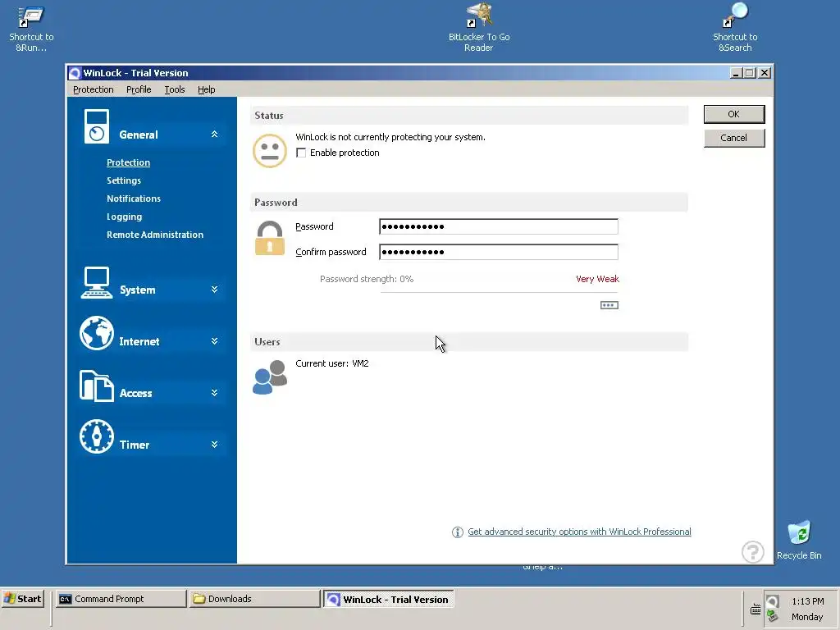This screenshot has width=840, height=630.
Task: Click the Access documents icon
Action: (97, 386)
